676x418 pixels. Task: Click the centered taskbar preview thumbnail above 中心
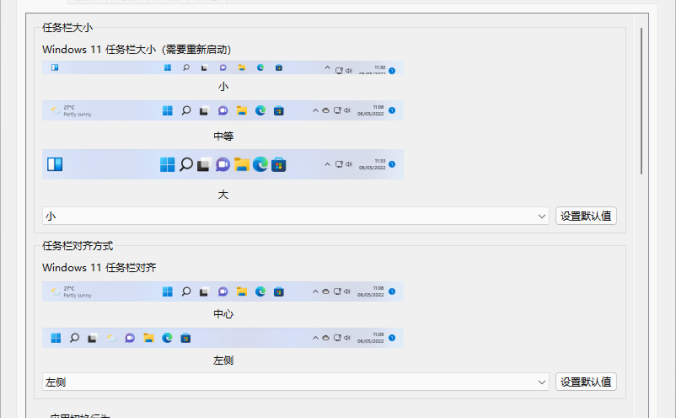pyautogui.click(x=223, y=292)
